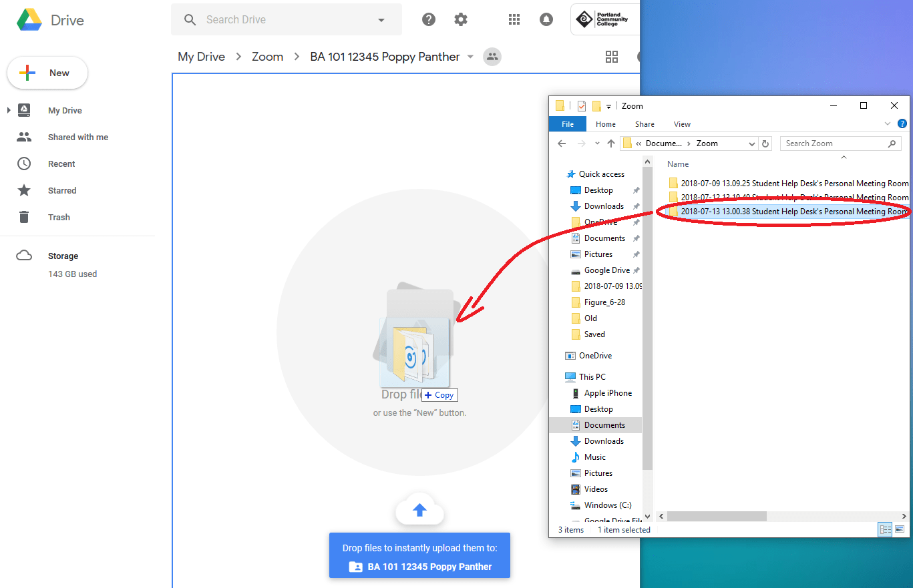This screenshot has height=588, width=913.
Task: Switch Explorer to large icons view
Action: click(x=900, y=529)
